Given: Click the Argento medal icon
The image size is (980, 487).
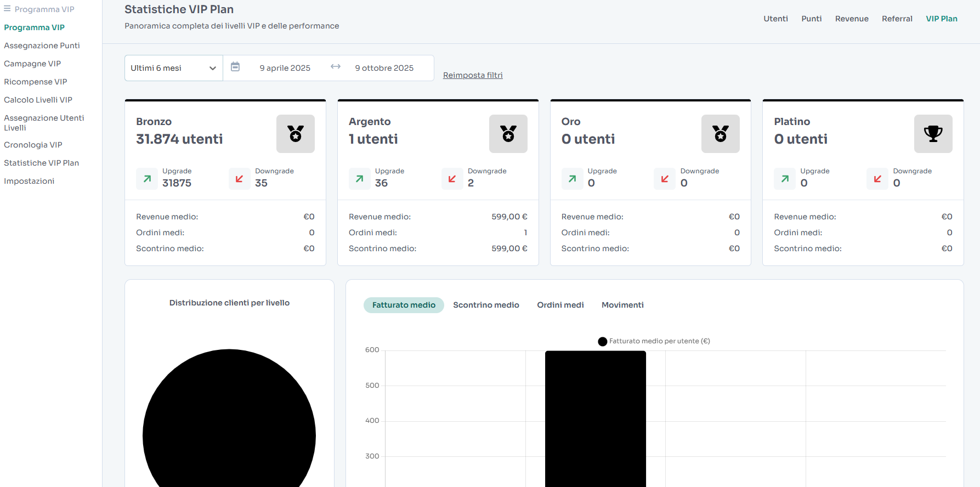Looking at the screenshot, I should (508, 134).
